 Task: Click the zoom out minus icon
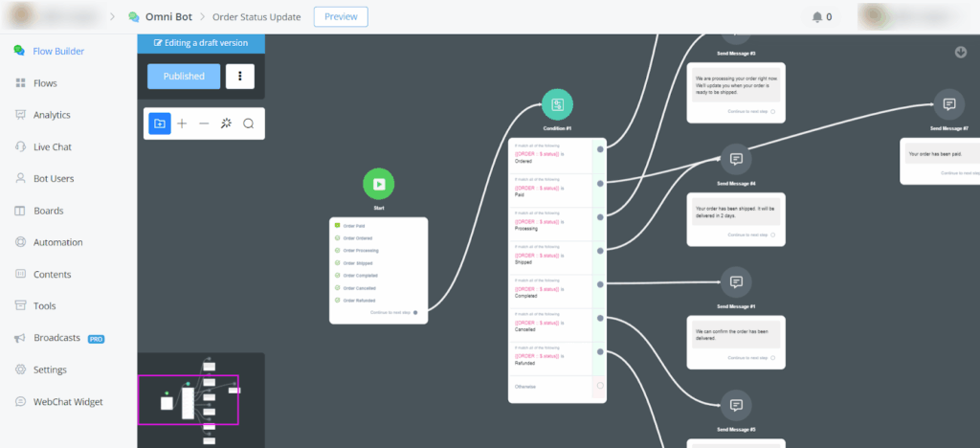coord(204,123)
